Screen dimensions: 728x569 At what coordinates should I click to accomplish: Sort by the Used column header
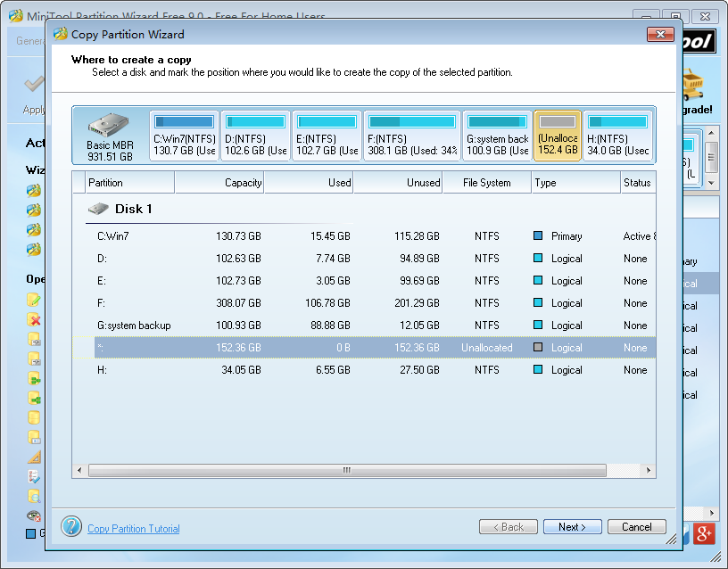click(x=309, y=183)
